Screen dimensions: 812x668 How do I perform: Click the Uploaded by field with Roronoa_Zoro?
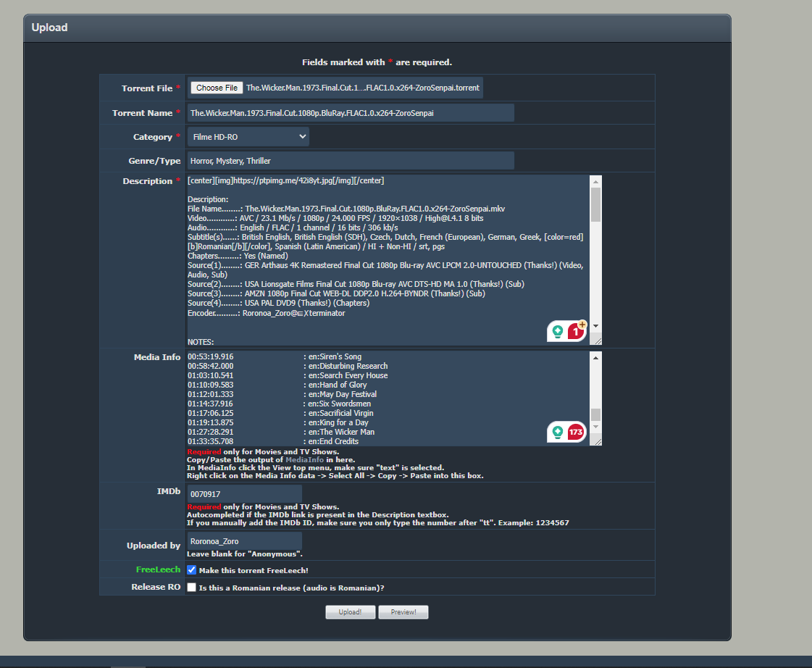pyautogui.click(x=244, y=541)
